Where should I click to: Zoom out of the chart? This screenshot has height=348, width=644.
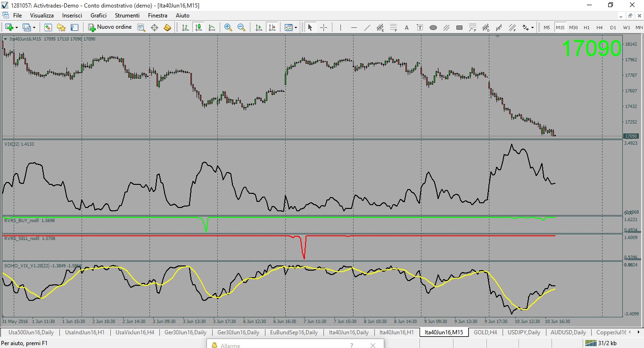241,27
